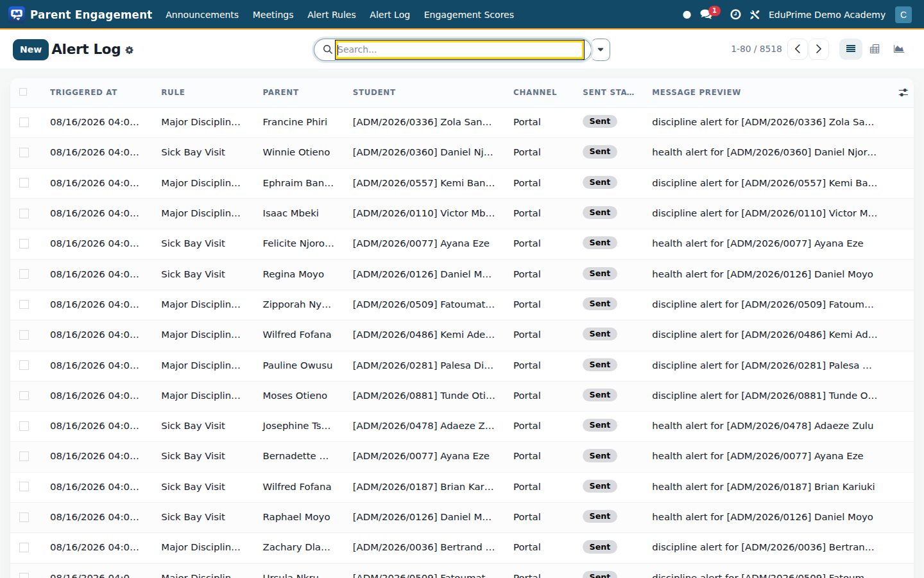The height and width of the screenshot is (578, 924).
Task: Check the row for Francine Phiri
Action: coord(24,122)
